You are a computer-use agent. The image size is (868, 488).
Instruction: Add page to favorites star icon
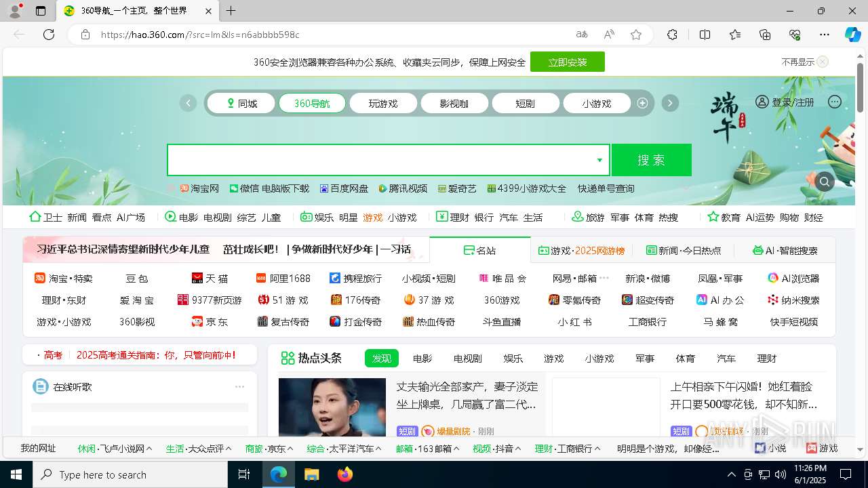click(x=635, y=35)
